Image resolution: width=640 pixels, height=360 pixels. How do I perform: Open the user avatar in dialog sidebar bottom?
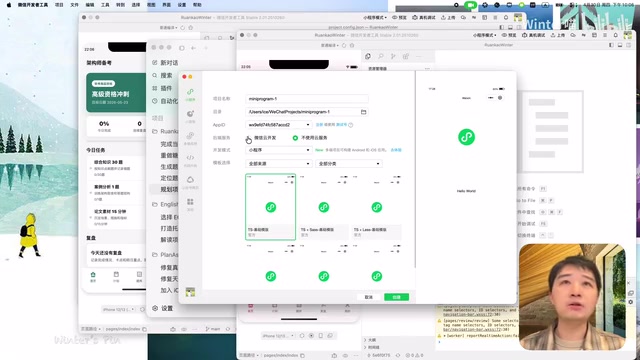[190, 292]
